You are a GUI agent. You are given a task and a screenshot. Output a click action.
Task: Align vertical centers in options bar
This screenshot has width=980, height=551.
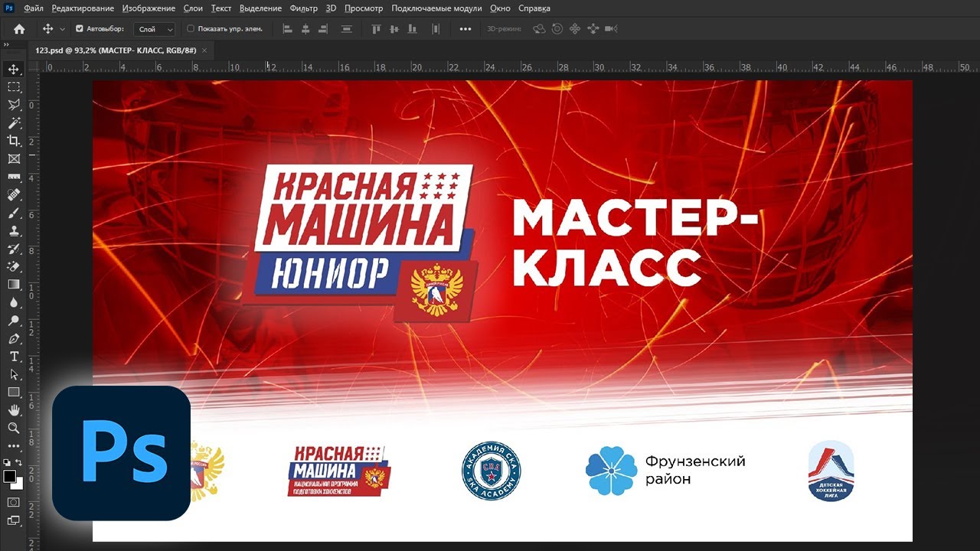coord(394,29)
